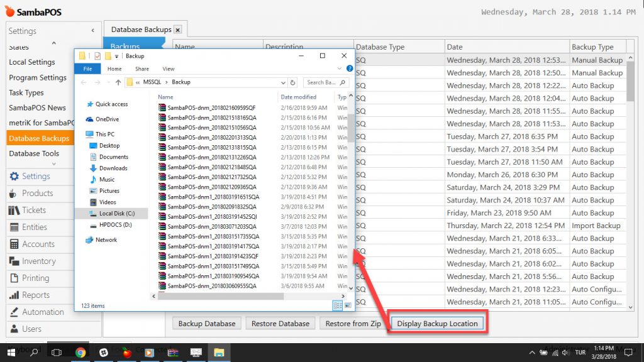Select Local Disk (C:) in navigation pane
The width and height of the screenshot is (644, 362).
(116, 214)
